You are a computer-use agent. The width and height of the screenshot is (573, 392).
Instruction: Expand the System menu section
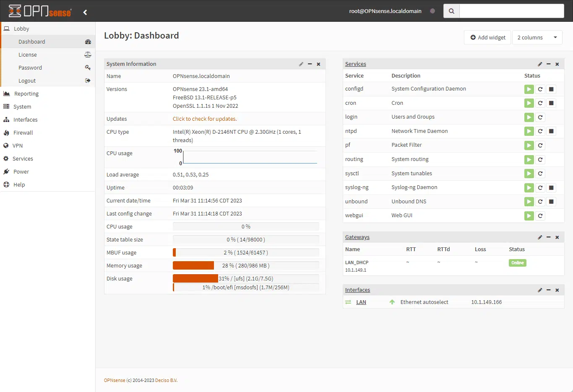pyautogui.click(x=22, y=107)
